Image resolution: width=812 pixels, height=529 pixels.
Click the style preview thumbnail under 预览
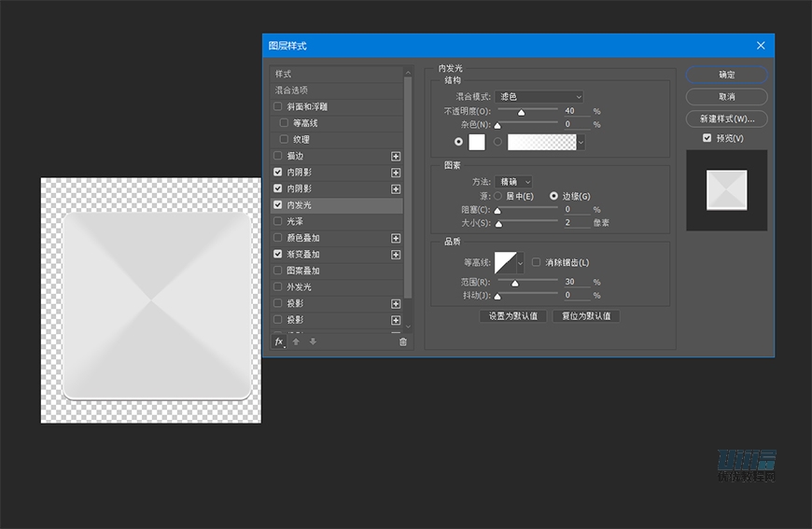726,190
